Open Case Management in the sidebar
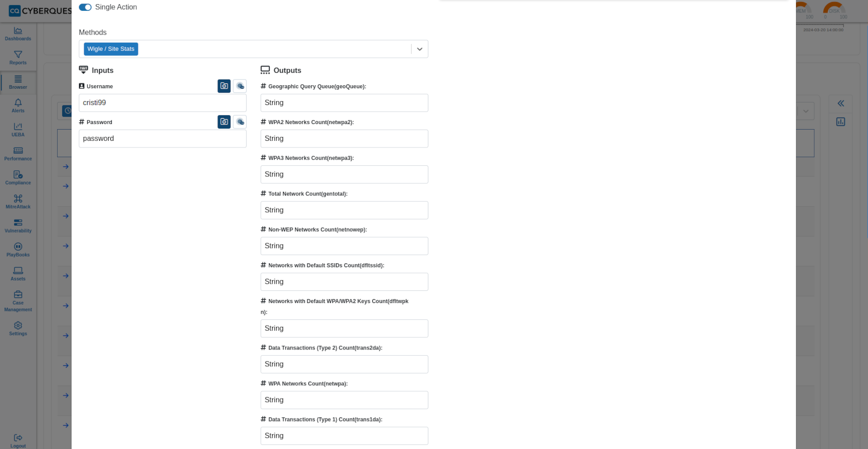The image size is (868, 449). pos(18,301)
